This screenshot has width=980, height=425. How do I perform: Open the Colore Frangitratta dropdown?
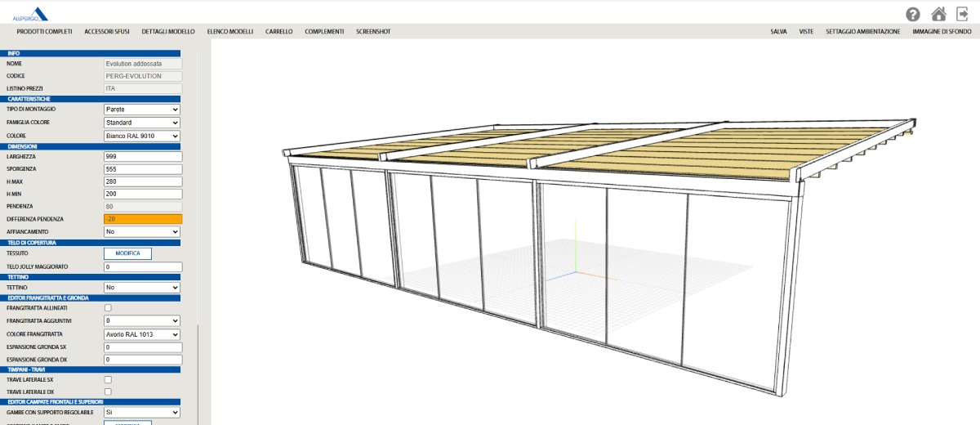pyautogui.click(x=142, y=334)
